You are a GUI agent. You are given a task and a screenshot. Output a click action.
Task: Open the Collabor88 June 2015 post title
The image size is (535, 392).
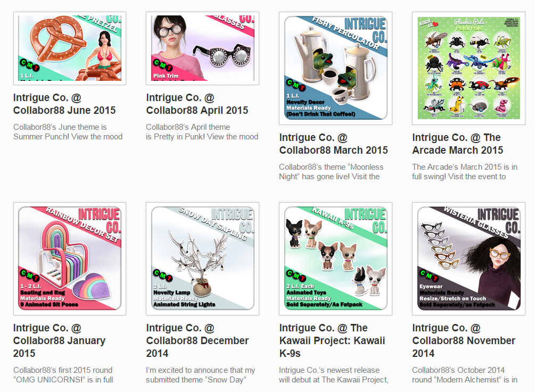[x=64, y=104]
